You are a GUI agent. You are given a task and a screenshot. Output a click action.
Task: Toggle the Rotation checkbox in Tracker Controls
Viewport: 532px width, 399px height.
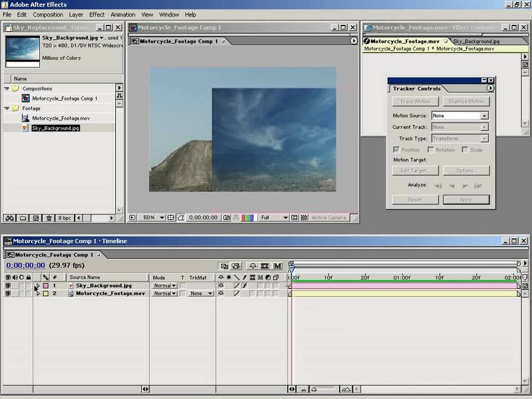(431, 150)
